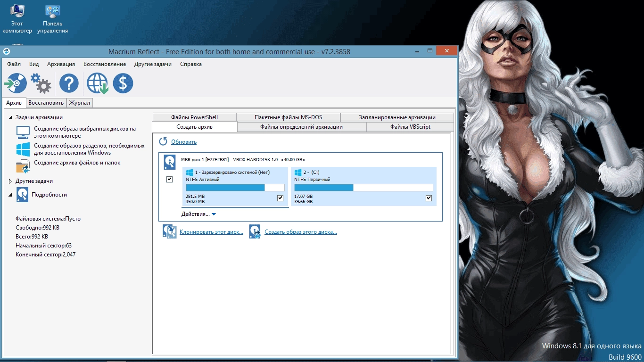Click the Macrium Reflect title bar app icon
Viewport: 644px width, 362px height.
click(x=7, y=52)
